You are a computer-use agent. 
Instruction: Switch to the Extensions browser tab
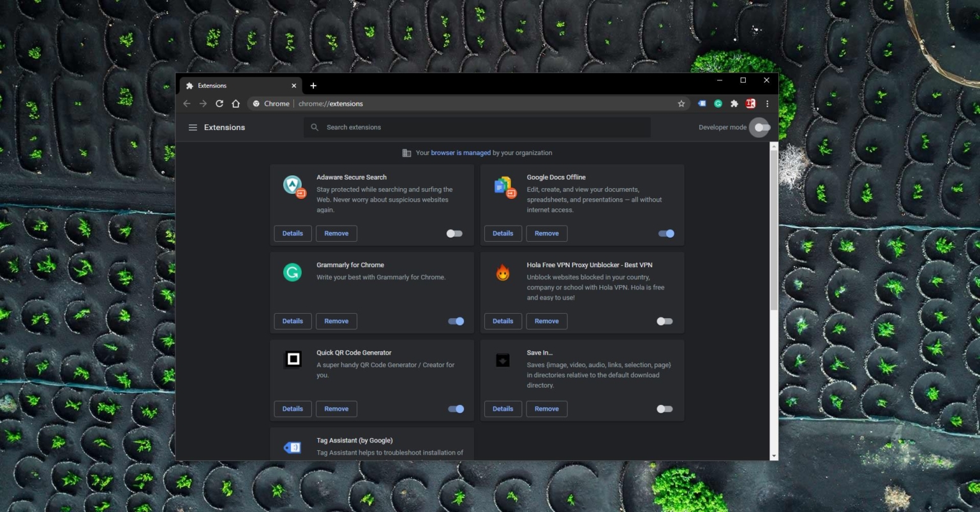click(230, 85)
